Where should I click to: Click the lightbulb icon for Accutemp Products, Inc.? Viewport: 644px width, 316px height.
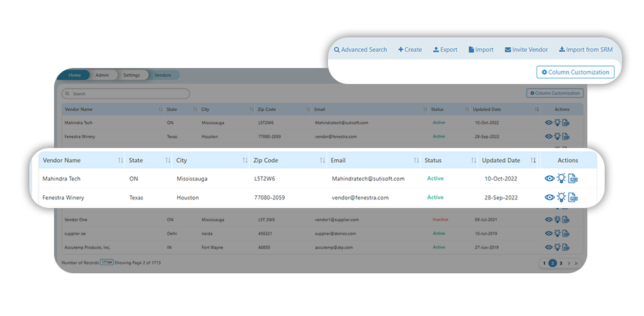pos(557,247)
